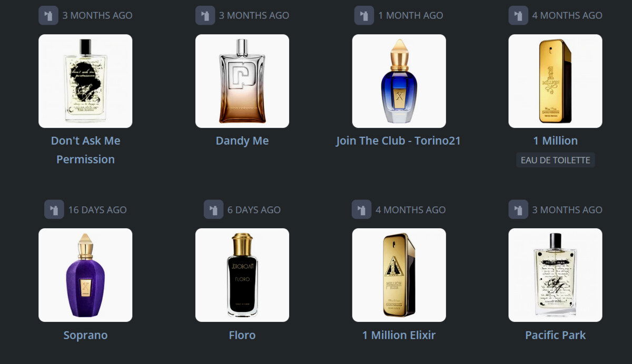Screen dimensions: 632x364
Task: Open the Floro title link
Action: 242,335
